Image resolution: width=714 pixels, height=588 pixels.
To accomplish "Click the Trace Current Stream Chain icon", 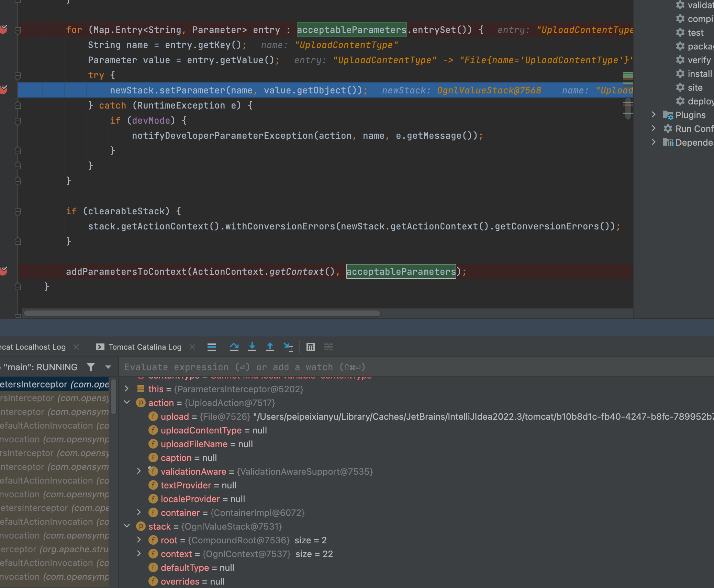I will coord(328,347).
